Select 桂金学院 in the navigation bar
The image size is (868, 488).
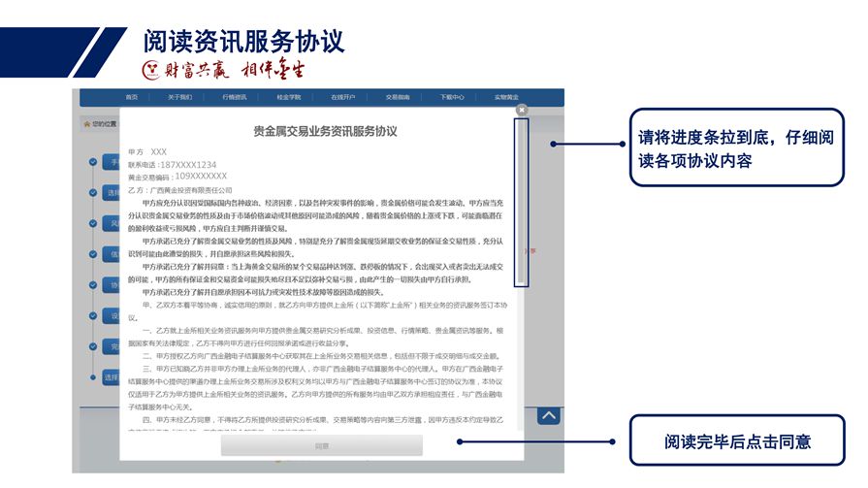click(x=288, y=97)
